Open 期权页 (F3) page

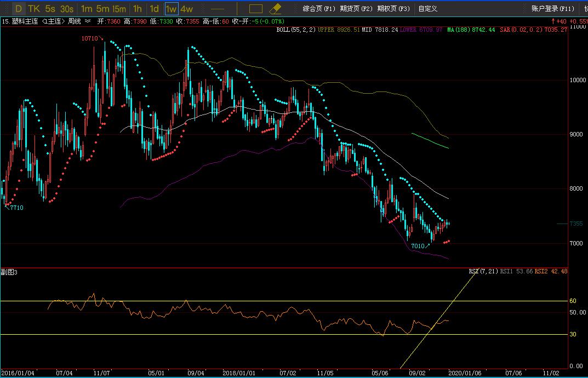tap(393, 9)
